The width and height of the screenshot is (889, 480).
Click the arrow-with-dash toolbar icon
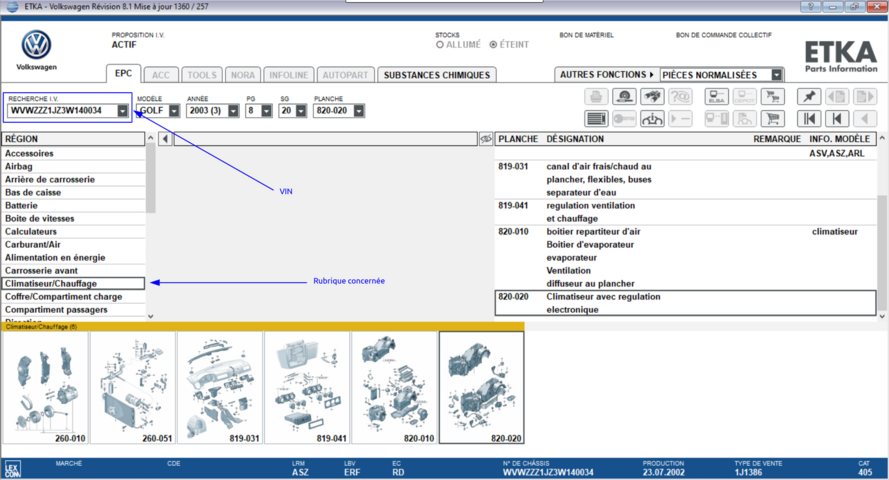680,119
